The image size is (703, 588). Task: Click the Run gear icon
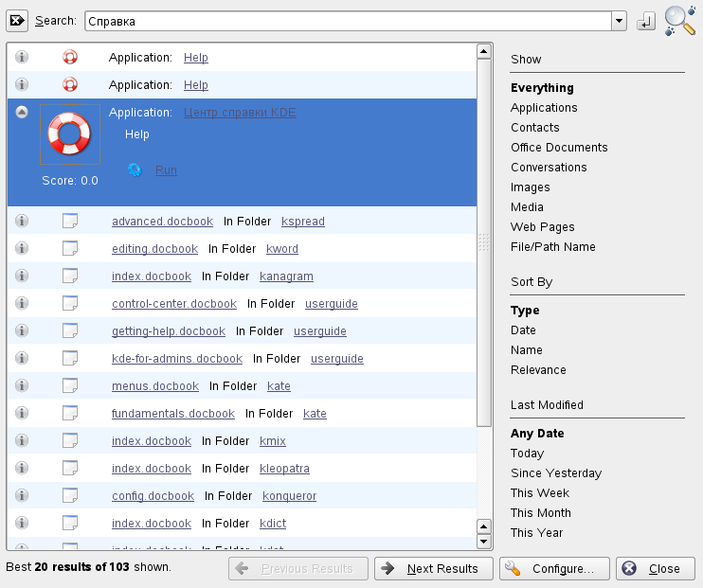[135, 170]
